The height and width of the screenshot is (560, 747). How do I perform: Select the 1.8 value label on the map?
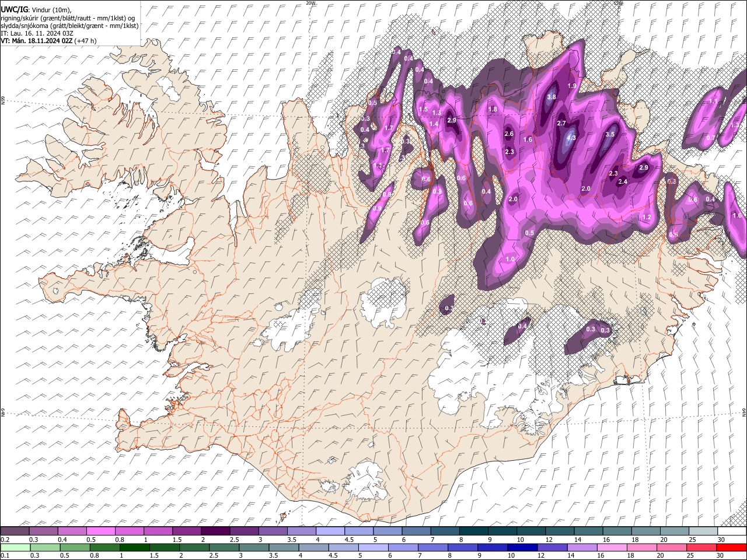point(493,110)
